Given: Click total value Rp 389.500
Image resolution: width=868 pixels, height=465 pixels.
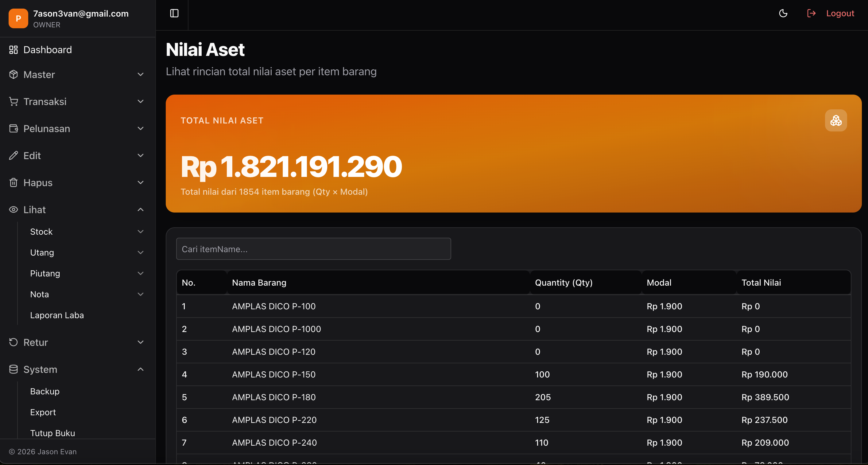Looking at the screenshot, I should click(765, 397).
